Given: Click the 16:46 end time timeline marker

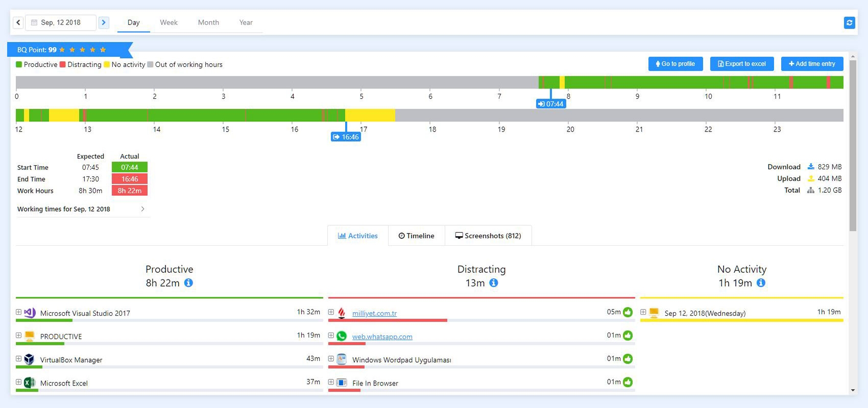Looking at the screenshot, I should point(346,137).
